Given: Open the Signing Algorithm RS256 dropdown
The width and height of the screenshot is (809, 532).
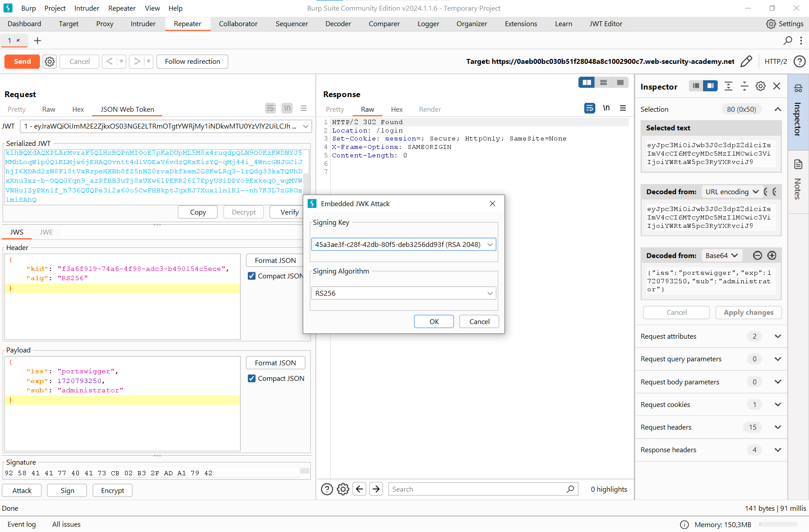Looking at the screenshot, I should (403, 293).
